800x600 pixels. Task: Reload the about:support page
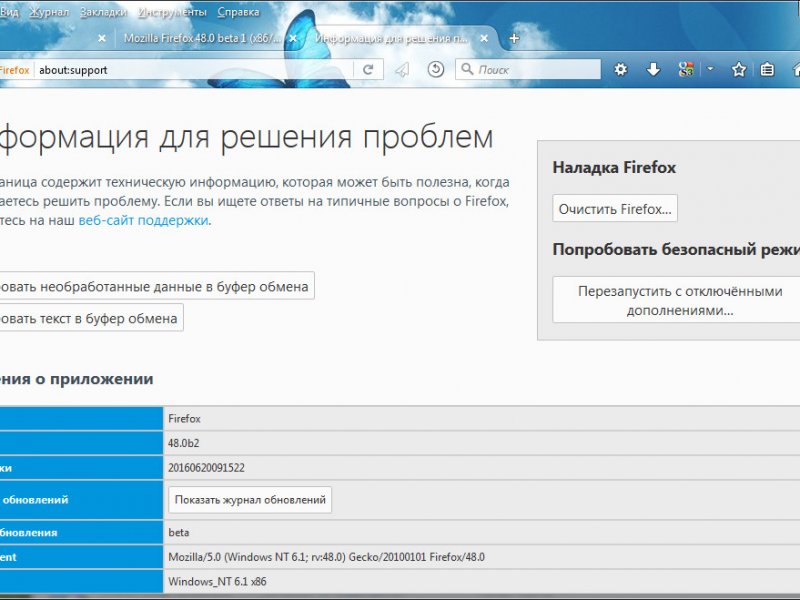368,69
